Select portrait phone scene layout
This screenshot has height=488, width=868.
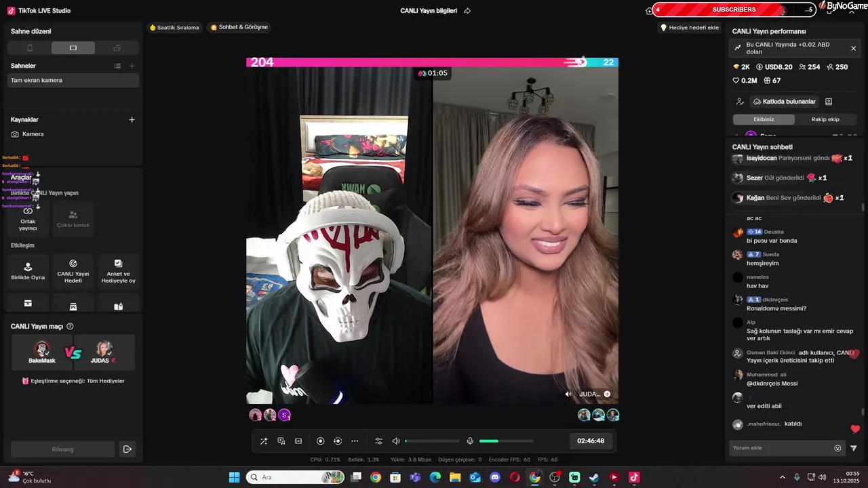[x=29, y=48]
